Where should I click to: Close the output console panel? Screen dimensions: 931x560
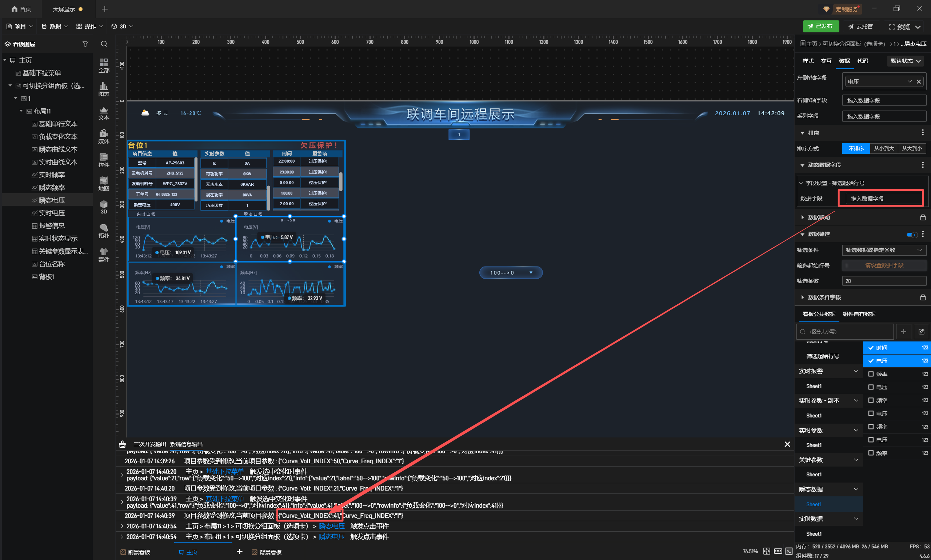click(x=787, y=444)
